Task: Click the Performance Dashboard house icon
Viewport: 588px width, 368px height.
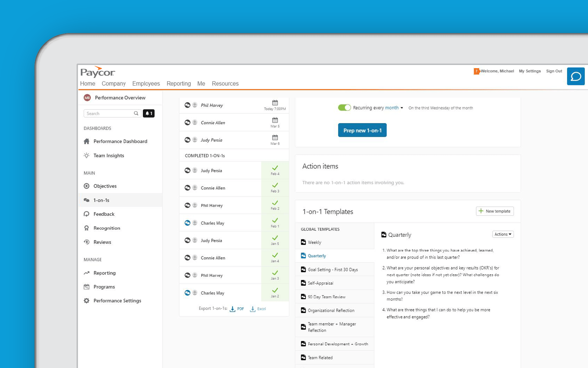Action: click(86, 141)
